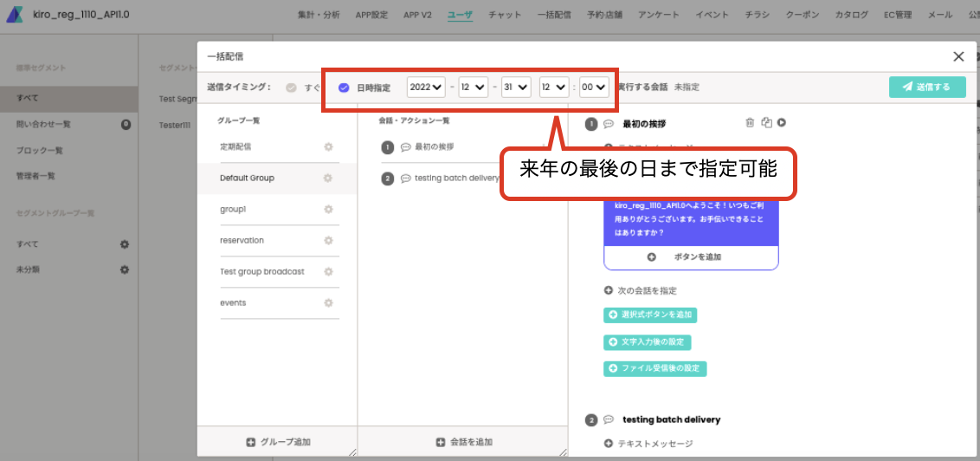Click the 送信する send button

(x=927, y=88)
